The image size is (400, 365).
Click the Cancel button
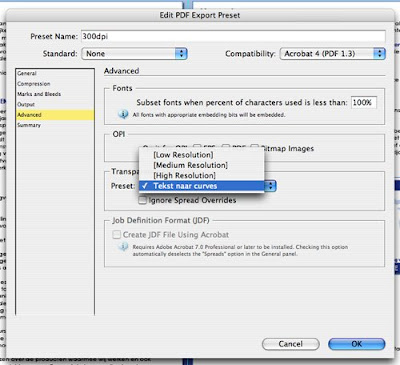pyautogui.click(x=291, y=344)
